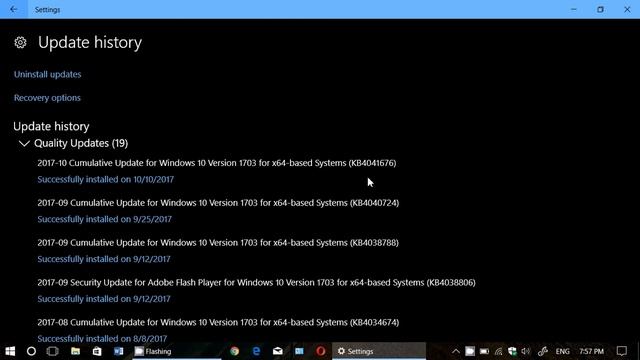This screenshot has width=640, height=360.
Task: Open Task View from the taskbar
Action: pyautogui.click(x=53, y=351)
